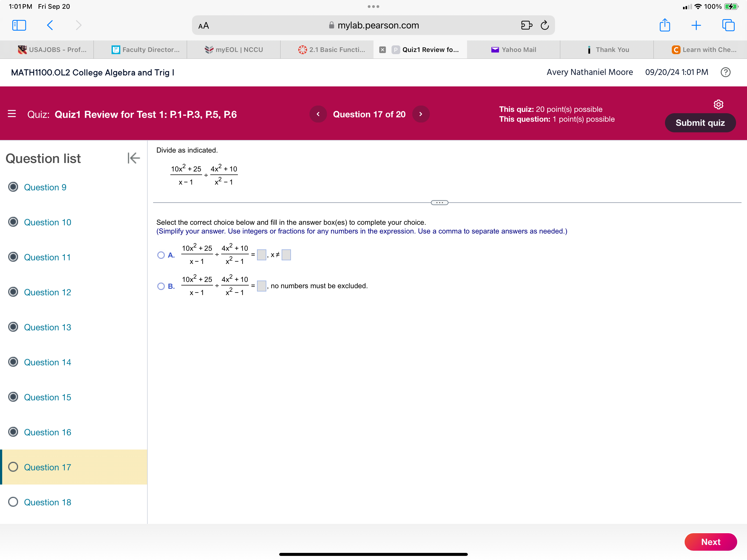Open the quiz hamburger menu
Image resolution: width=747 pixels, height=560 pixels.
[x=12, y=114]
